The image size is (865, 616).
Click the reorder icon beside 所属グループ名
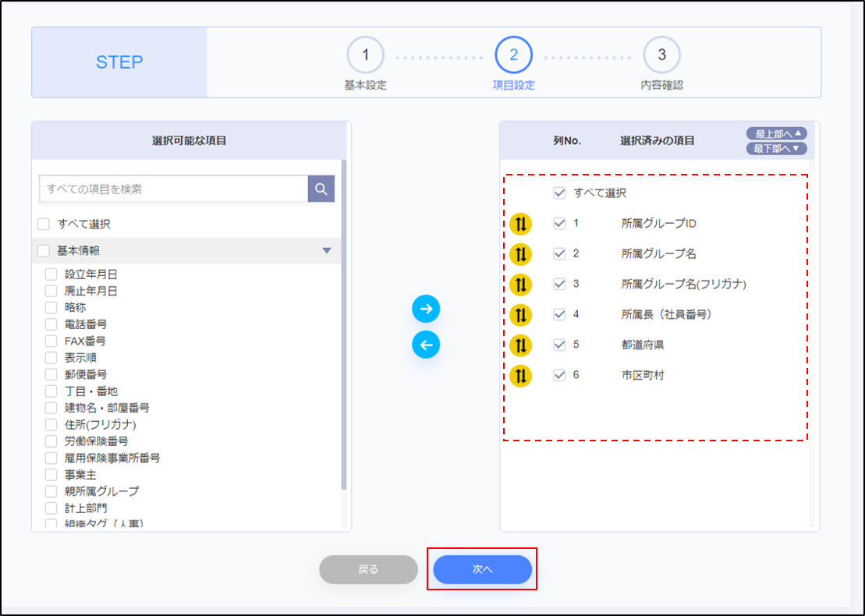click(x=521, y=253)
